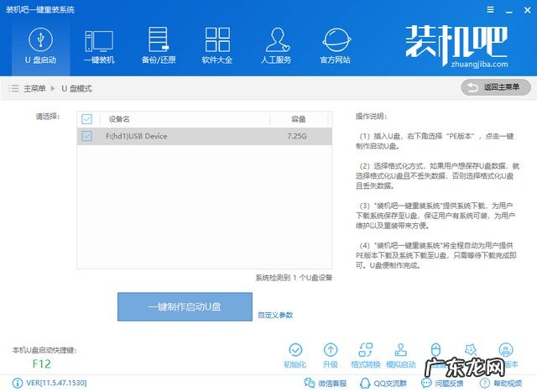
Task: Open 自定义参数 link
Action: click(275, 315)
